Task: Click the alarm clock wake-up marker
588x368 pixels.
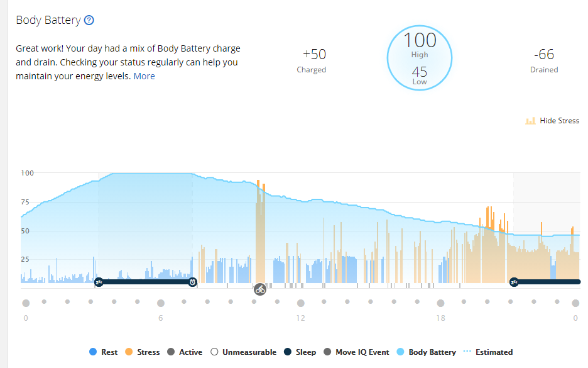Action: (192, 282)
